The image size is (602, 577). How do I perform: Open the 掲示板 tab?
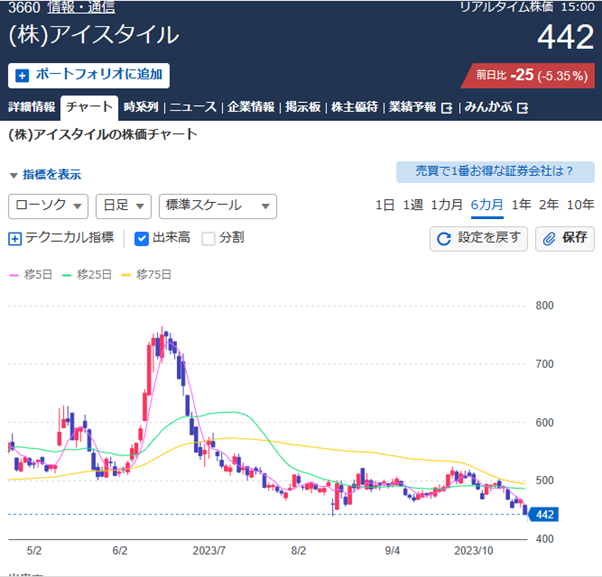303,107
